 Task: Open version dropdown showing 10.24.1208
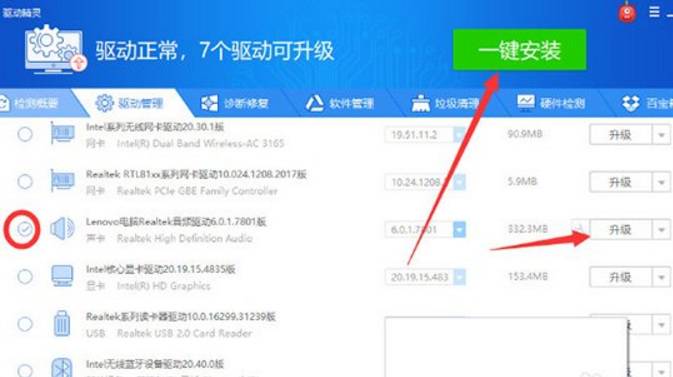[459, 182]
